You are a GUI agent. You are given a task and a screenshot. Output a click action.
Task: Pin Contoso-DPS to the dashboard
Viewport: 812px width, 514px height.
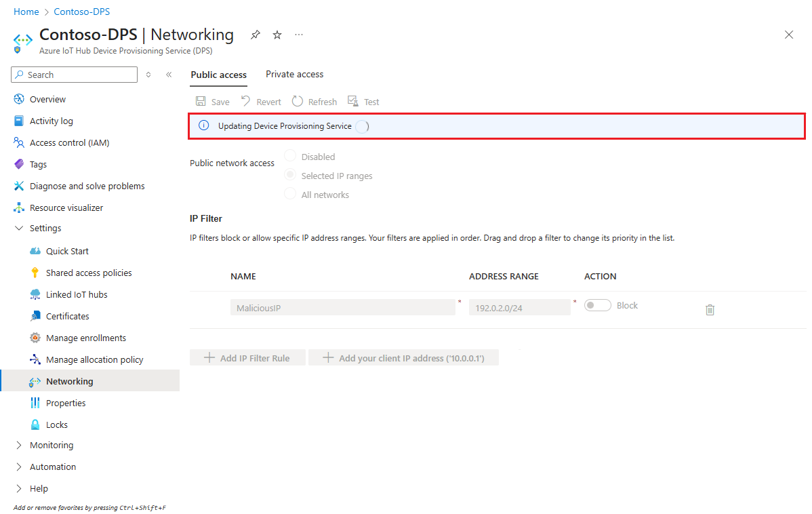(255, 34)
